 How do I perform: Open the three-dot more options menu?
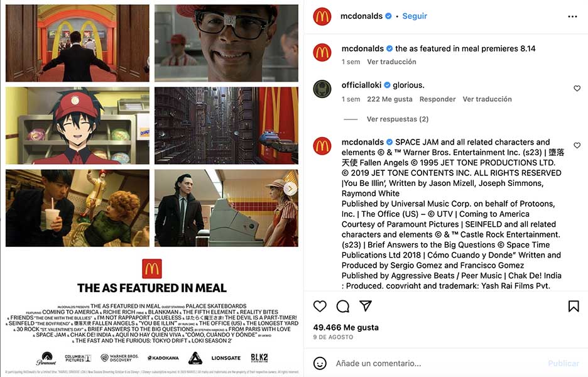[x=572, y=16]
